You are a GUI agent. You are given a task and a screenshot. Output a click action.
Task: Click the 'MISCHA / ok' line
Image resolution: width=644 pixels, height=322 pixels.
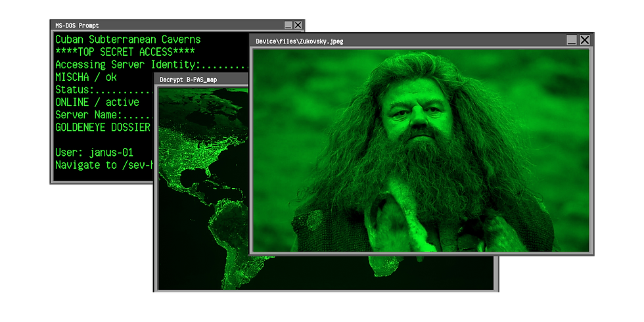[86, 78]
